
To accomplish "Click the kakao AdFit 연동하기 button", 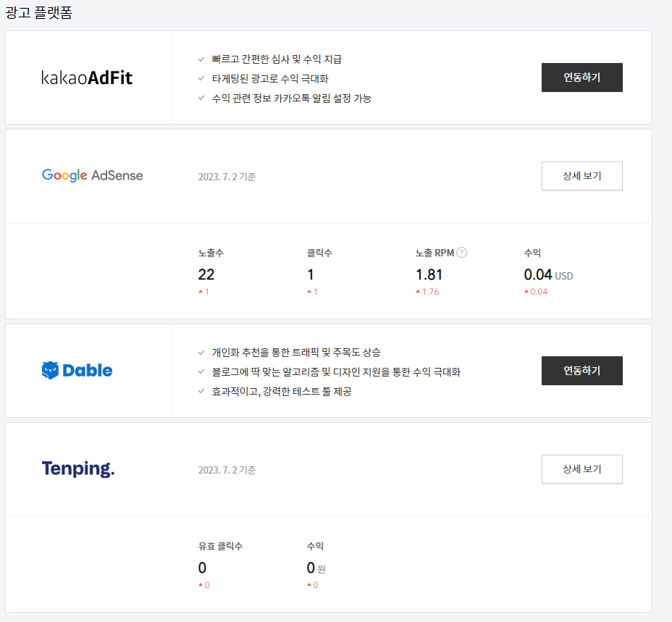I will (x=581, y=77).
